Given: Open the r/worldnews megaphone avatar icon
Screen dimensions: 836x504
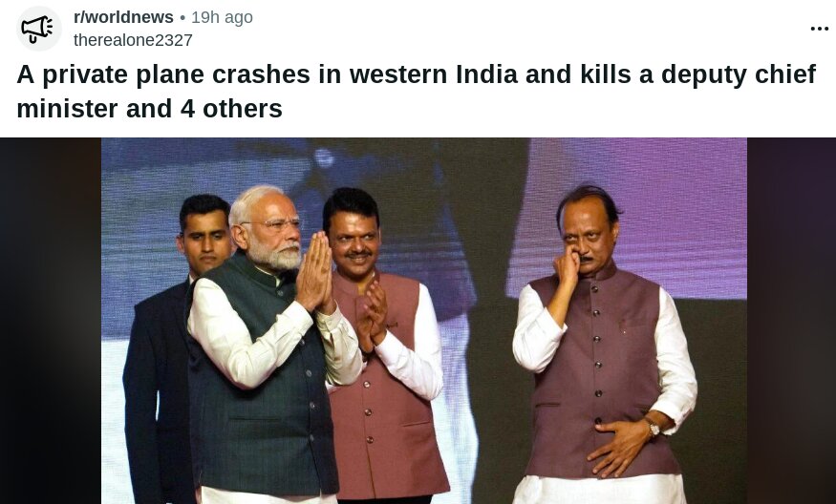Looking at the screenshot, I should coord(38,29).
